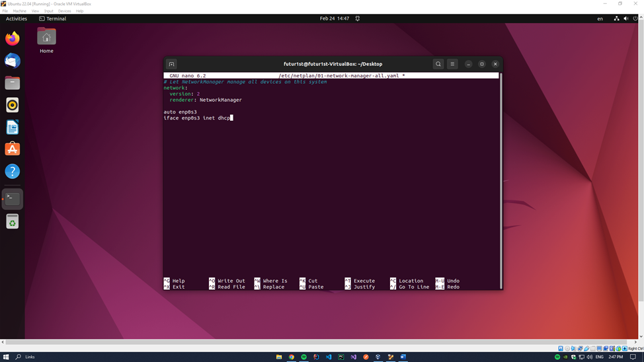Viewport: 644px width, 362px height.
Task: Click the 'version: 2' line in nano
Action: coord(184,94)
